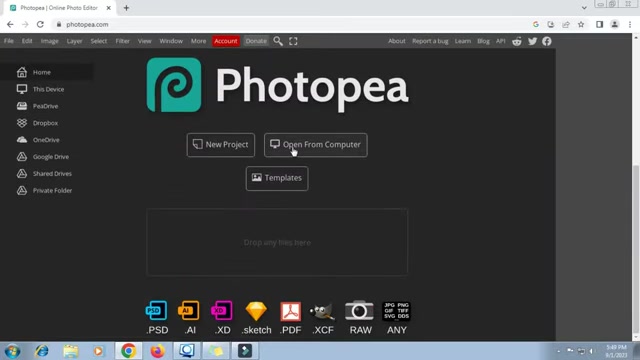
Task: Open the Learn link
Action: [463, 41]
